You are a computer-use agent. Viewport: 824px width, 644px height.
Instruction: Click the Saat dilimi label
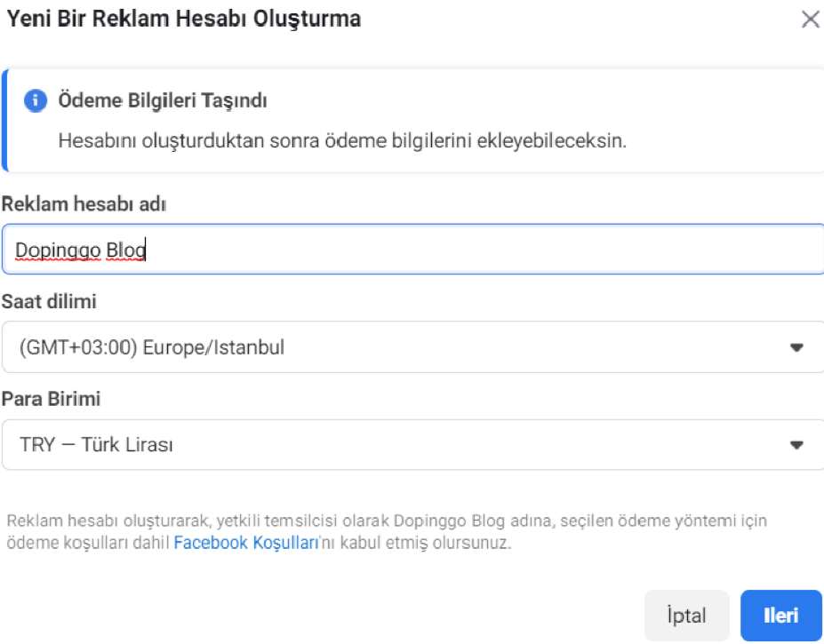(50, 302)
